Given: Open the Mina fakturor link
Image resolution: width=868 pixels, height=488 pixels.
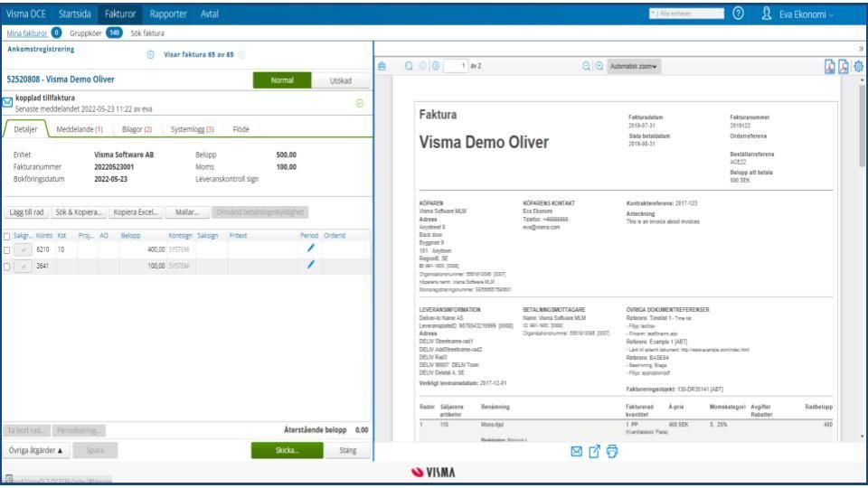Looking at the screenshot, I should pos(27,33).
